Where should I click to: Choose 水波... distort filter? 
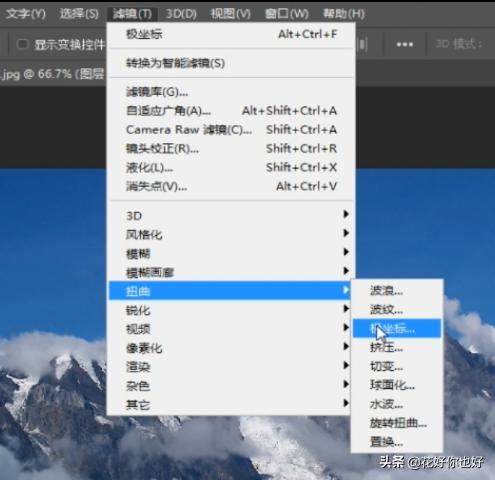[397, 404]
